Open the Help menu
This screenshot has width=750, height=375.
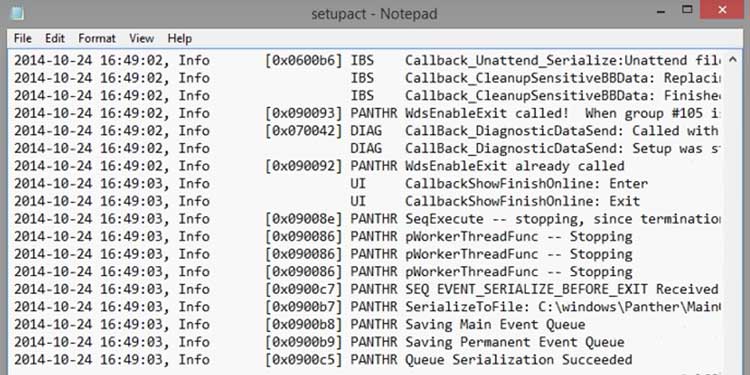pyautogui.click(x=180, y=38)
